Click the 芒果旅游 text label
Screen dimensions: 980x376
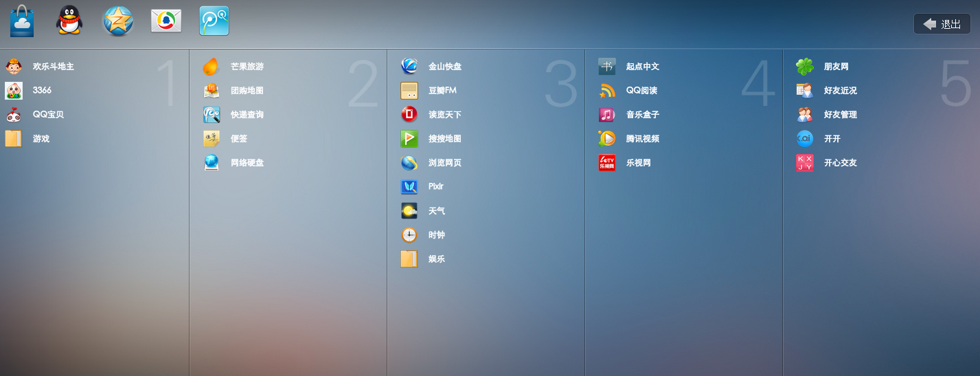pyautogui.click(x=247, y=67)
